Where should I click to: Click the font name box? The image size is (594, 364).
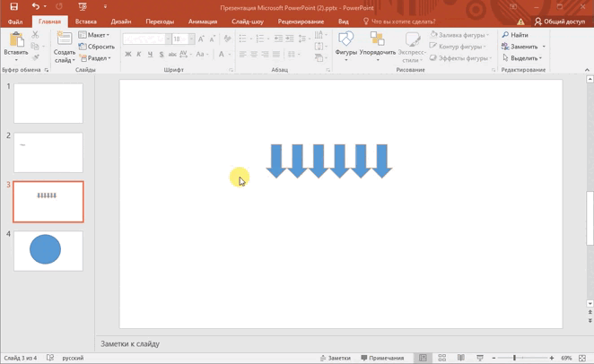(x=144, y=39)
